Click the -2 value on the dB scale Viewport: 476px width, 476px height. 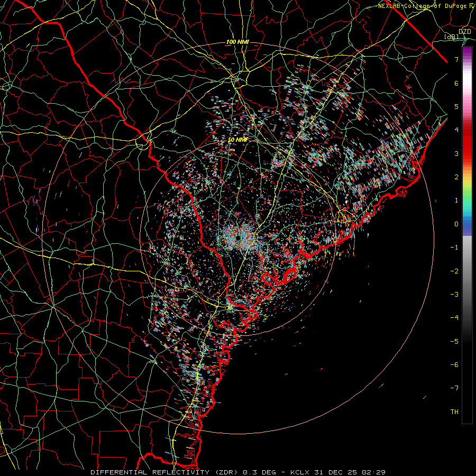[454, 271]
